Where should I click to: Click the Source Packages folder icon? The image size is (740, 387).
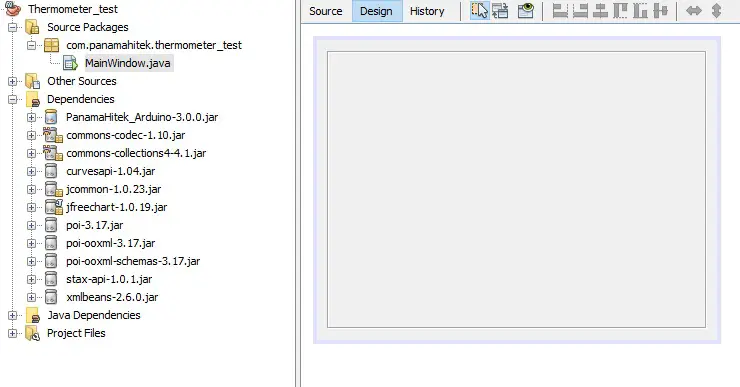pyautogui.click(x=32, y=27)
